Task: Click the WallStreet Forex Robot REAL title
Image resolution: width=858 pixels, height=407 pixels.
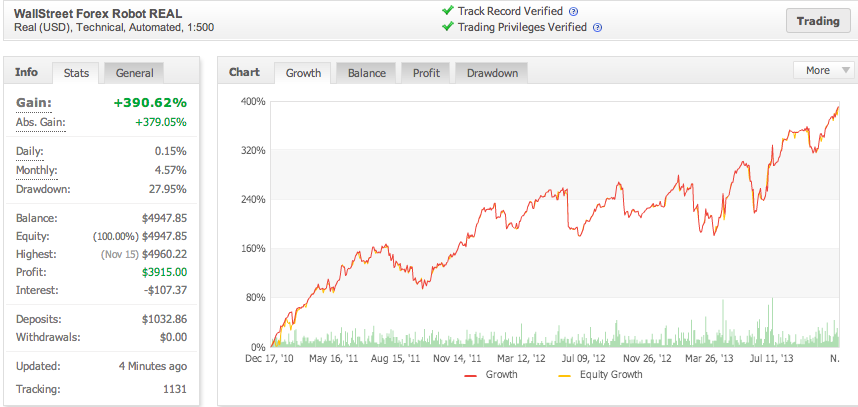Action: (x=98, y=13)
